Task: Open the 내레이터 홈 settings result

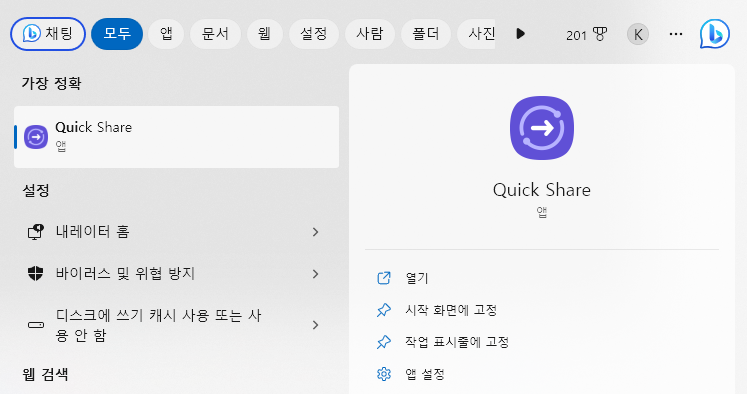Action: pyautogui.click(x=176, y=232)
